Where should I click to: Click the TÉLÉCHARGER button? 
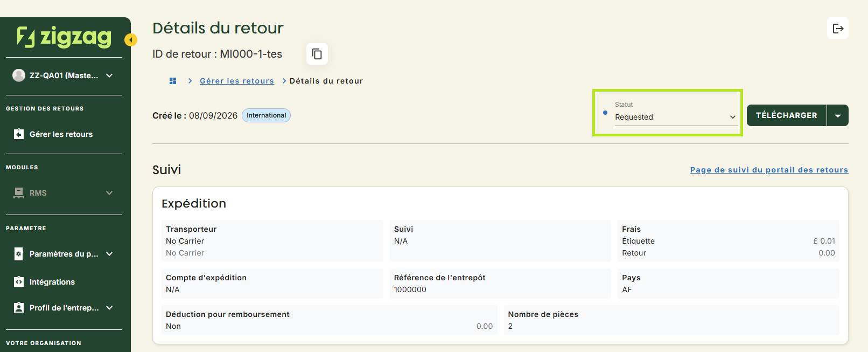[787, 115]
